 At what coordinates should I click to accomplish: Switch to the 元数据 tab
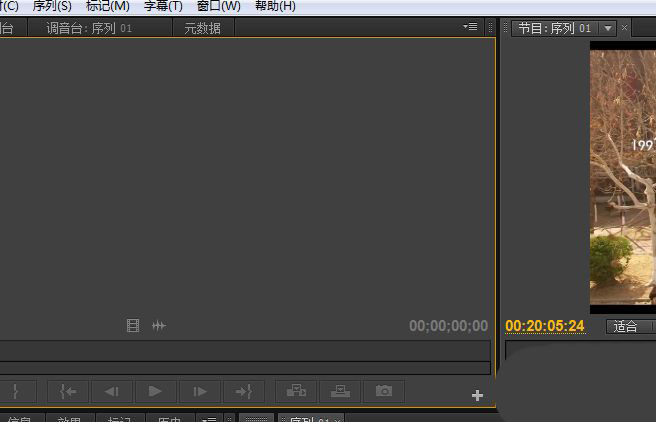tap(202, 28)
